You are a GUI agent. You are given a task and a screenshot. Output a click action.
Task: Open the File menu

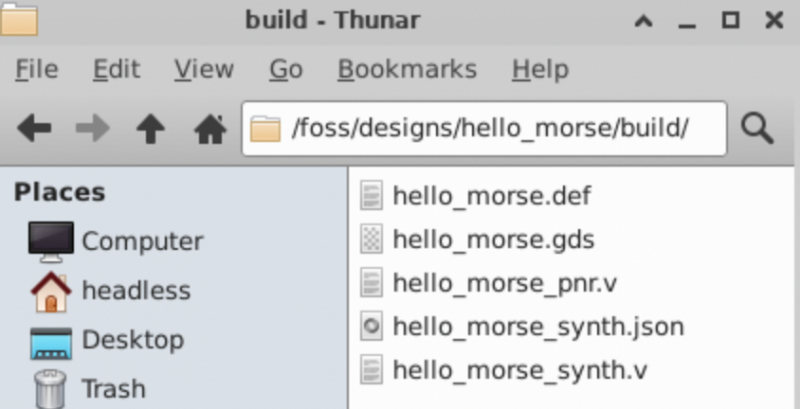[x=37, y=69]
